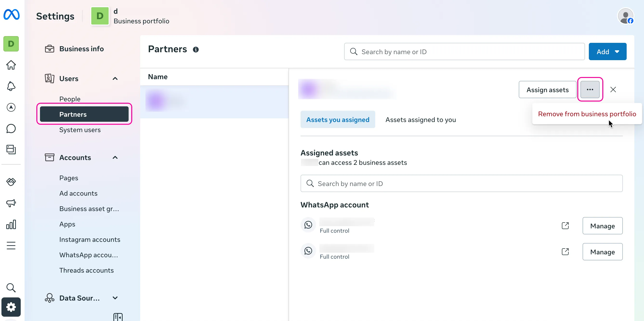This screenshot has height=321, width=644.
Task: Click the handshake partnerships icon
Action: pyautogui.click(x=11, y=182)
